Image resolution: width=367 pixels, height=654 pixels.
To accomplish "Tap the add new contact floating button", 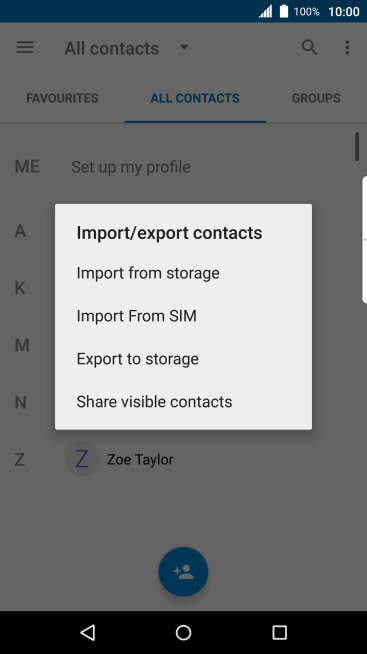I will [183, 571].
